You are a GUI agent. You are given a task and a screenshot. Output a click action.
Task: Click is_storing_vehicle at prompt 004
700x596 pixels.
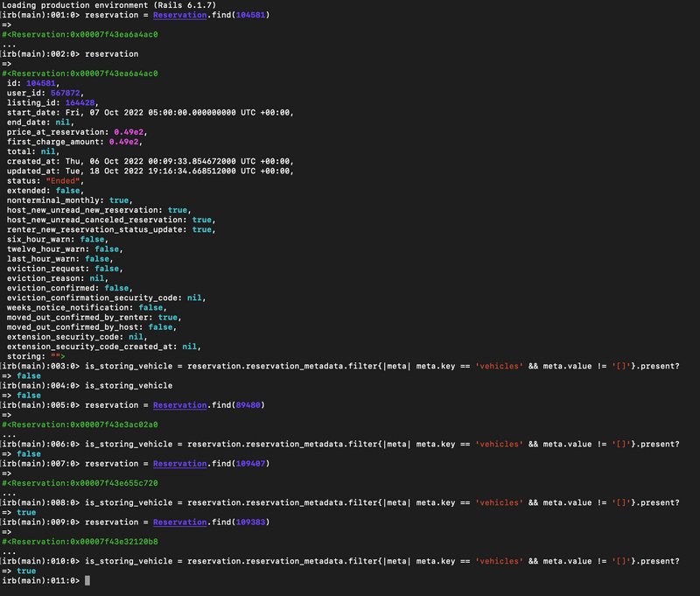(129, 385)
